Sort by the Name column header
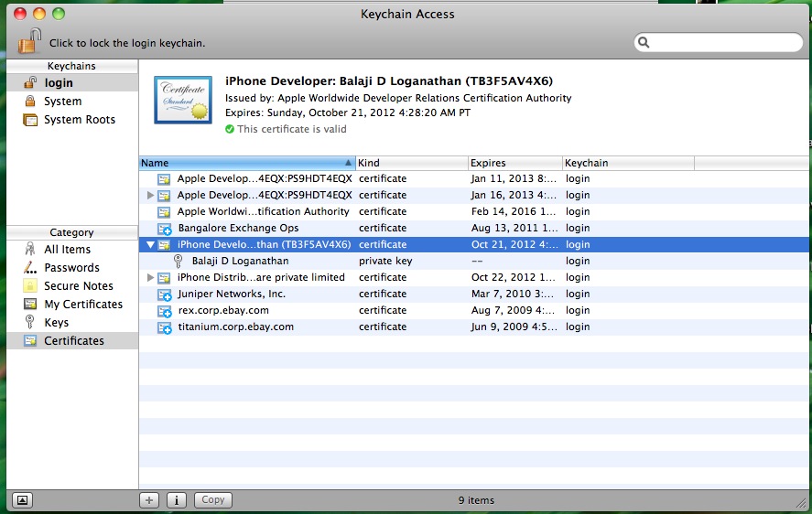The width and height of the screenshot is (812, 514). tap(247, 163)
